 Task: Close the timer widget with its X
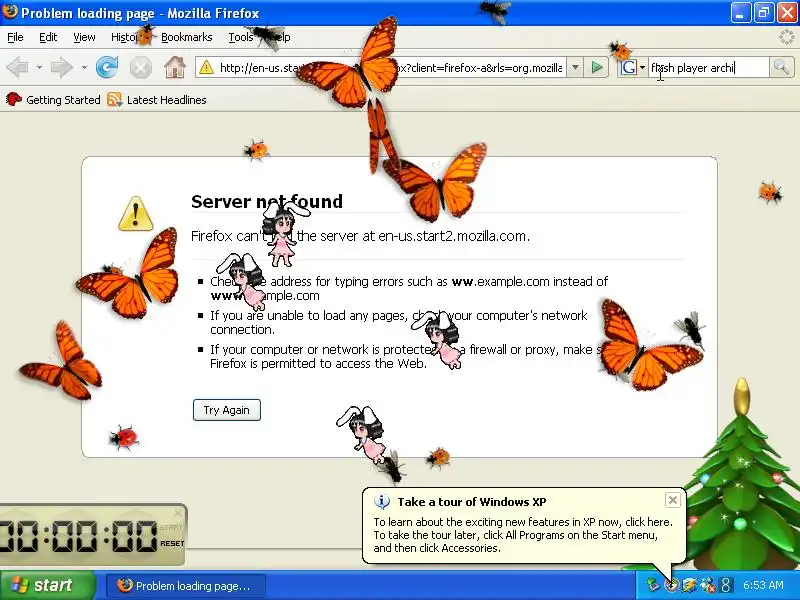178,512
